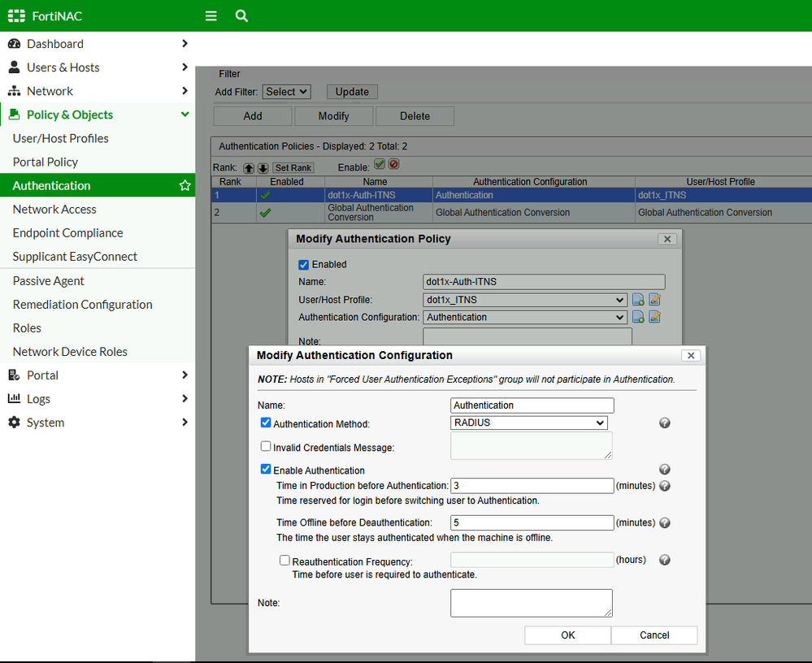Click OK in Modify Authentication Configuration

pyautogui.click(x=567, y=635)
